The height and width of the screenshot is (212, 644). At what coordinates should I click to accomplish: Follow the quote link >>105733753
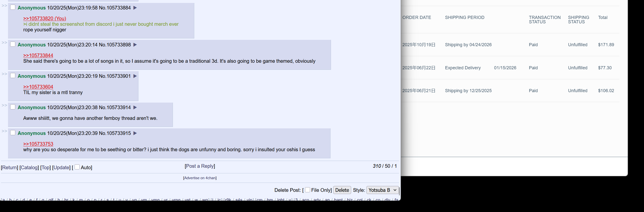pyautogui.click(x=38, y=144)
